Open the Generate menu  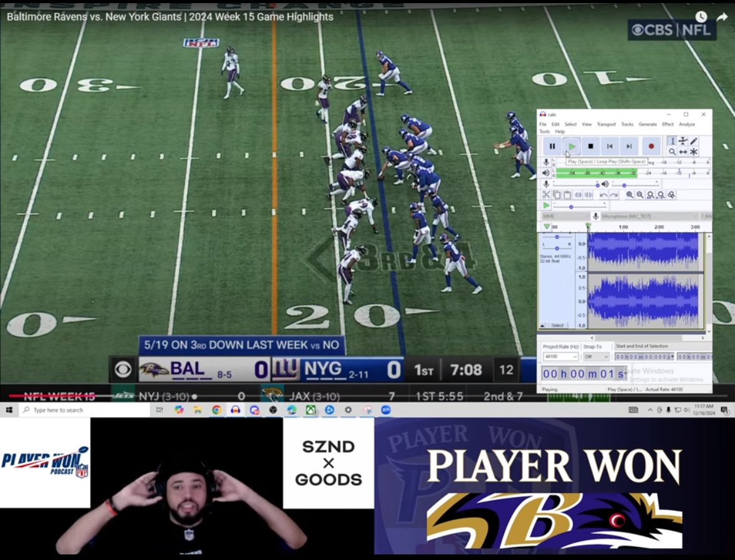pyautogui.click(x=648, y=124)
